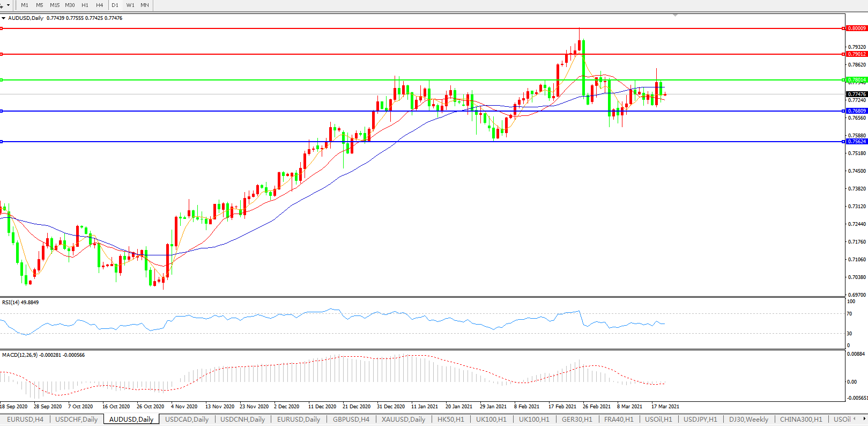Click the chart shift triangle marker at top

pyautogui.click(x=675, y=15)
